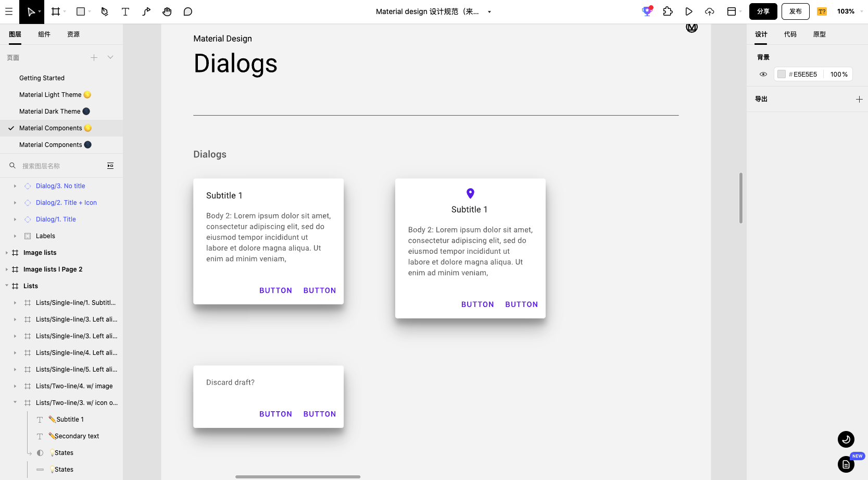Viewport: 868px width, 480px height.
Task: Open the hamburger main menu
Action: [9, 11]
